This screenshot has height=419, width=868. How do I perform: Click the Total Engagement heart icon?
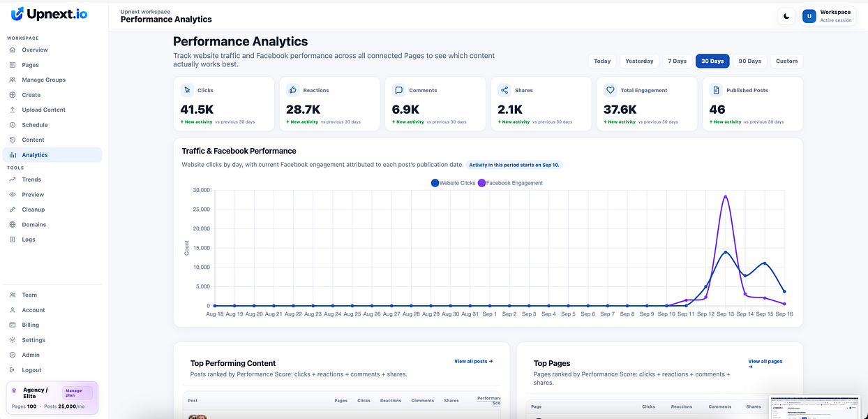click(x=611, y=90)
